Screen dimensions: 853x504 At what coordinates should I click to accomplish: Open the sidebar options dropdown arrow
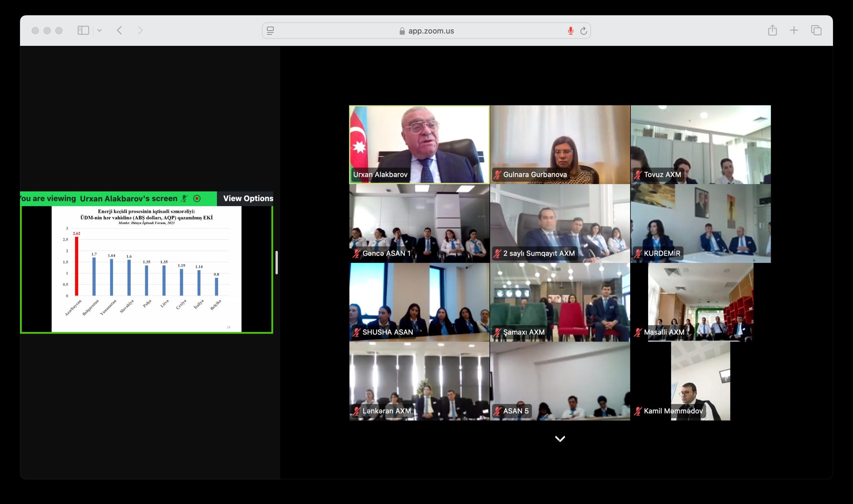point(99,31)
